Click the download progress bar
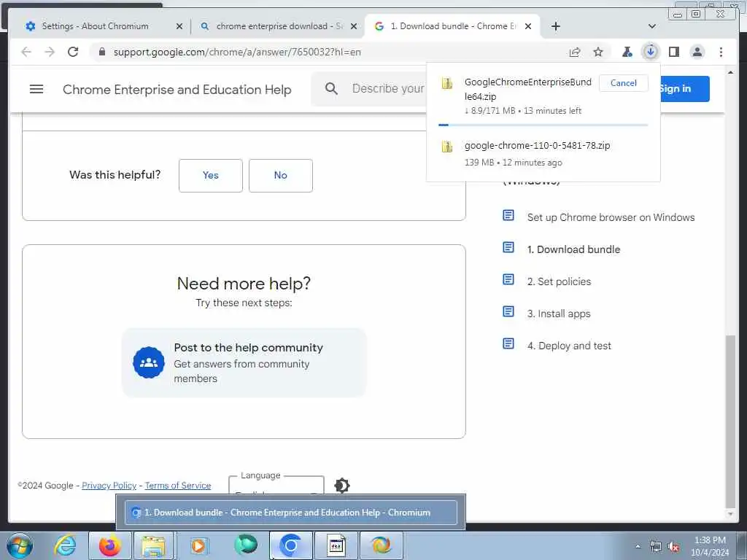 (543, 125)
